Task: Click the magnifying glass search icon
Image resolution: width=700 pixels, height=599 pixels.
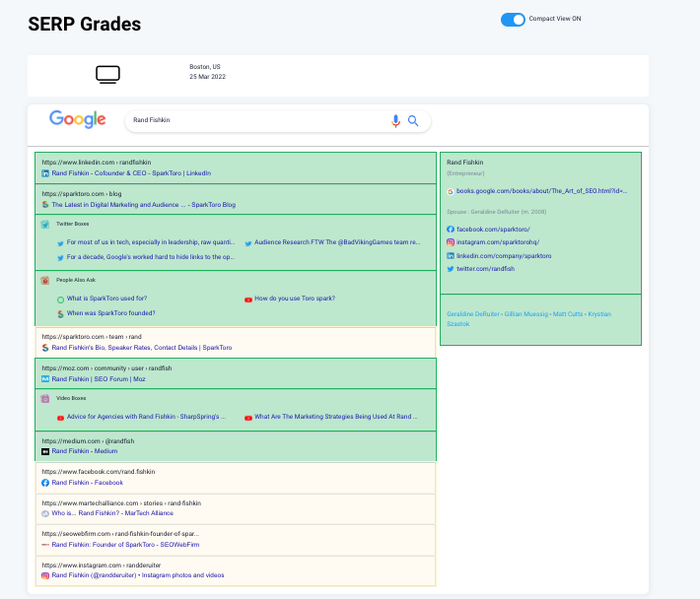Action: click(413, 121)
